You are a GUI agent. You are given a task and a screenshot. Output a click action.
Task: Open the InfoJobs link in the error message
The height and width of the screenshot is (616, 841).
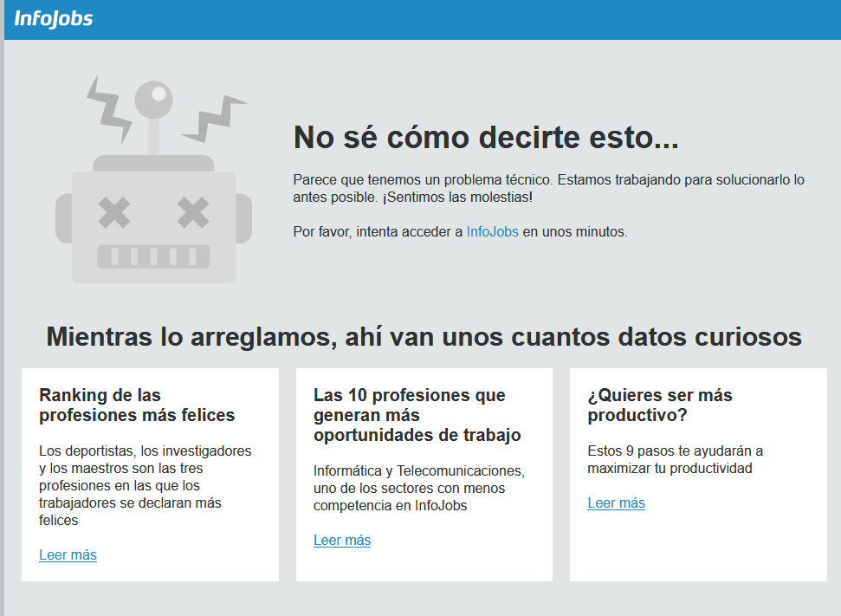pos(492,232)
